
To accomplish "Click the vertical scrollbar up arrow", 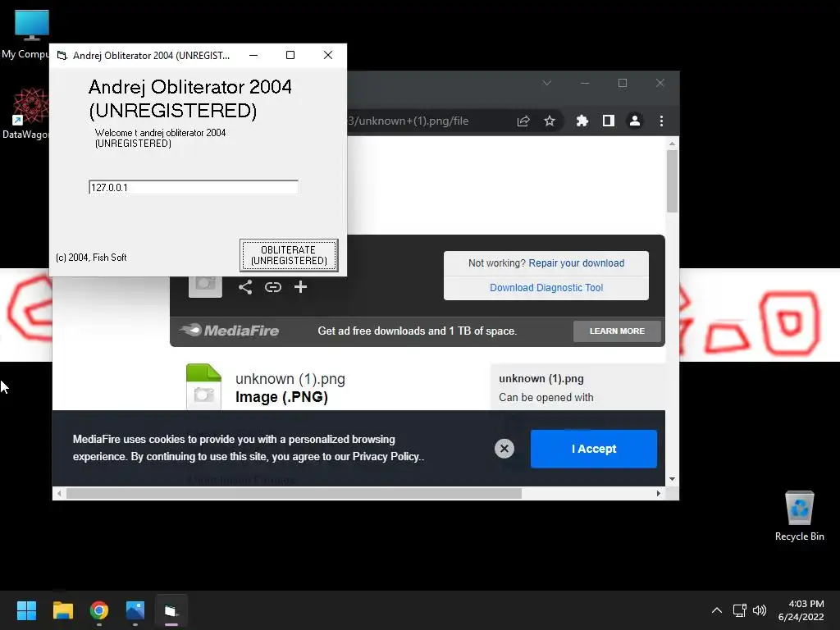I will [673, 144].
